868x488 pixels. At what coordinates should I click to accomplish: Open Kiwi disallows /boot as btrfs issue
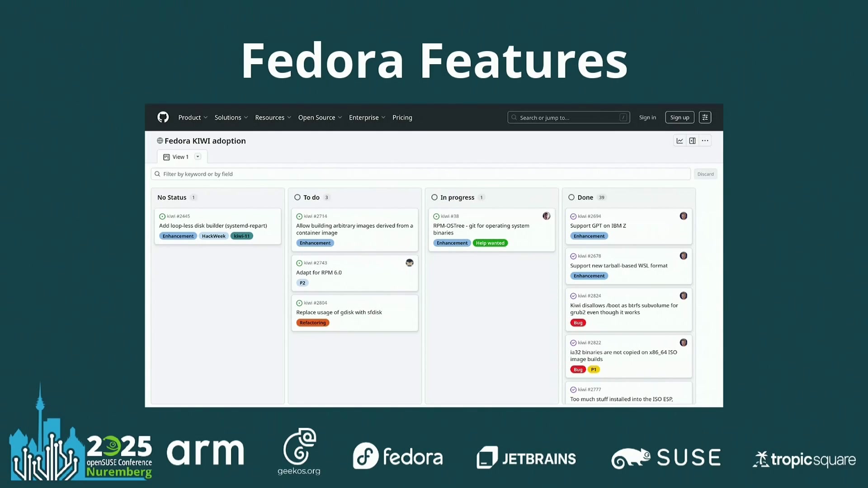(624, 309)
